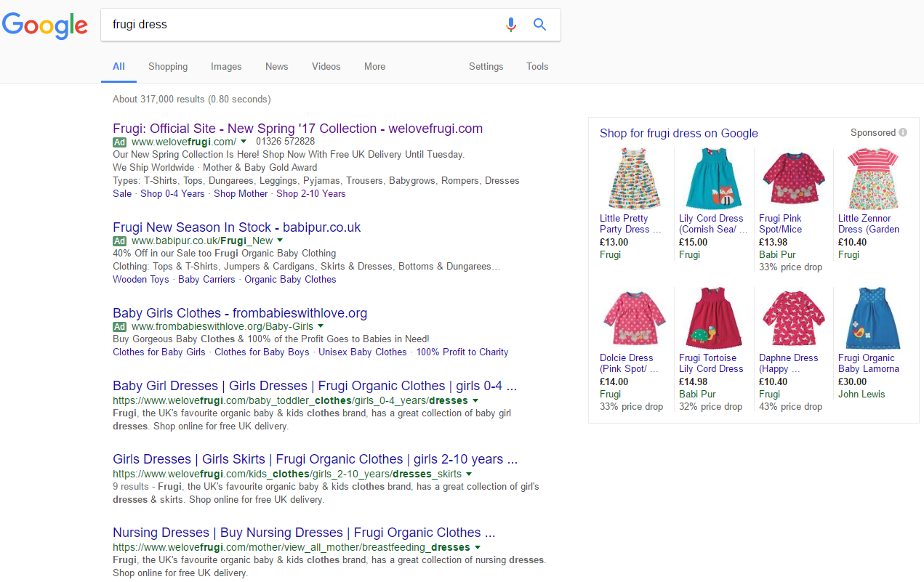Open Dolcie Dress title link
This screenshot has height=582, width=924.
[x=630, y=363]
